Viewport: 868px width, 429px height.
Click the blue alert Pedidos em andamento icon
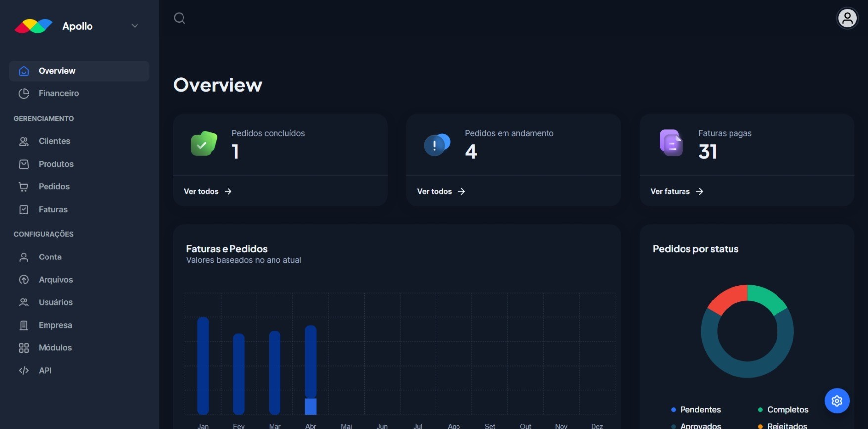pos(437,145)
